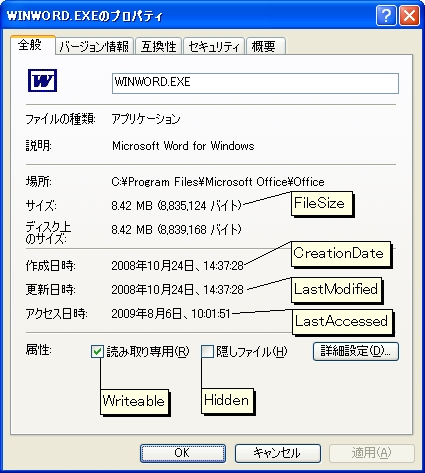
Task: Select the セキュリティ tab
Action: coord(214,46)
